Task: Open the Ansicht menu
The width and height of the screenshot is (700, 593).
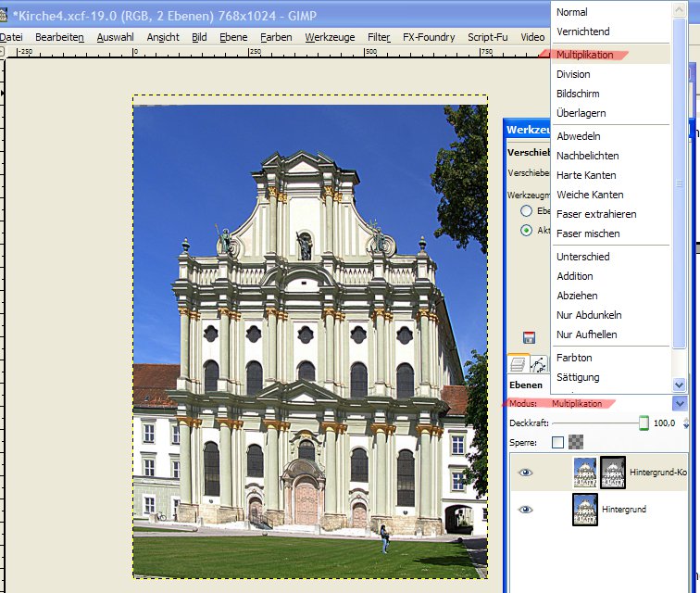Action: point(163,37)
